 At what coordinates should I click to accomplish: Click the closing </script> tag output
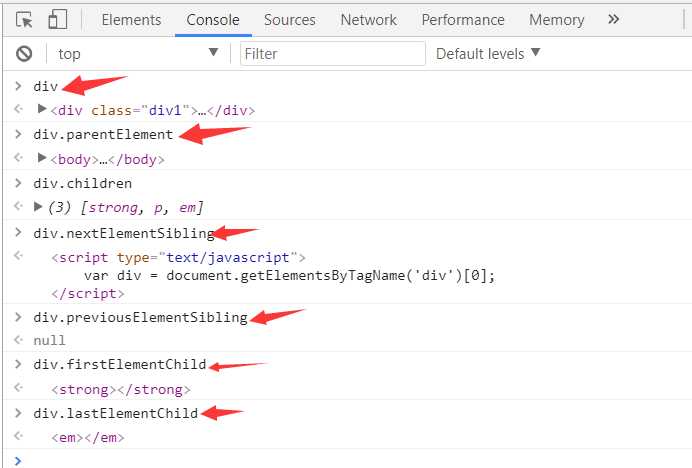(x=88, y=294)
